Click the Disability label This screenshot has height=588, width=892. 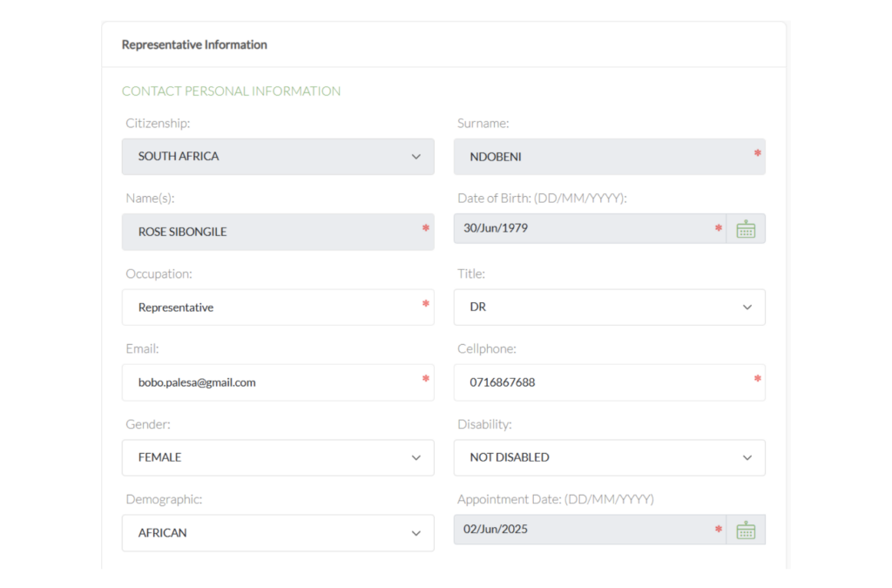pos(484,424)
